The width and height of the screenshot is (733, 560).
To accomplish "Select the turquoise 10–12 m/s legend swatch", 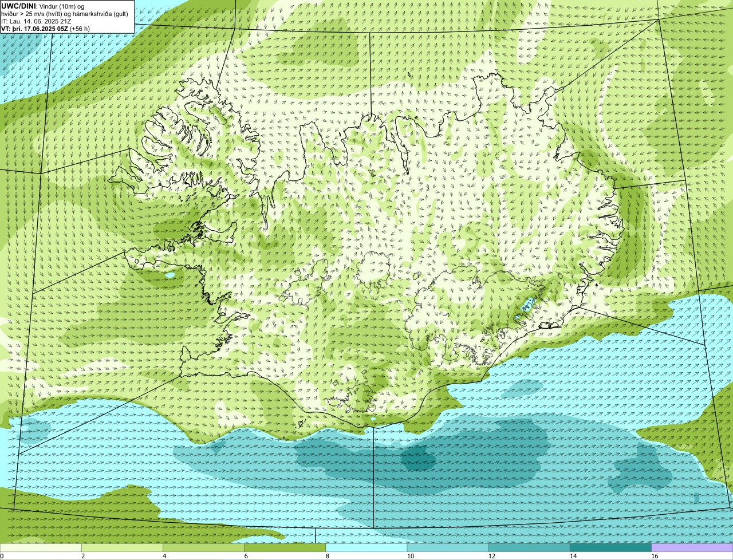I will point(448,547).
